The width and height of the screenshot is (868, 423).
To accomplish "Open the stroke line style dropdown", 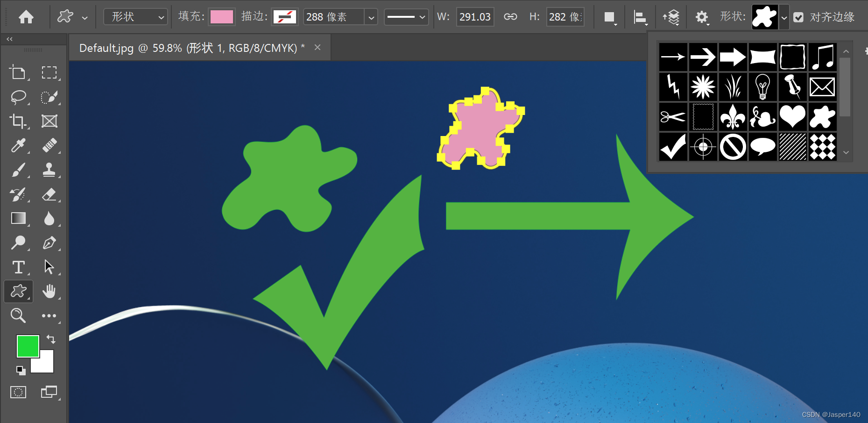I will [406, 17].
